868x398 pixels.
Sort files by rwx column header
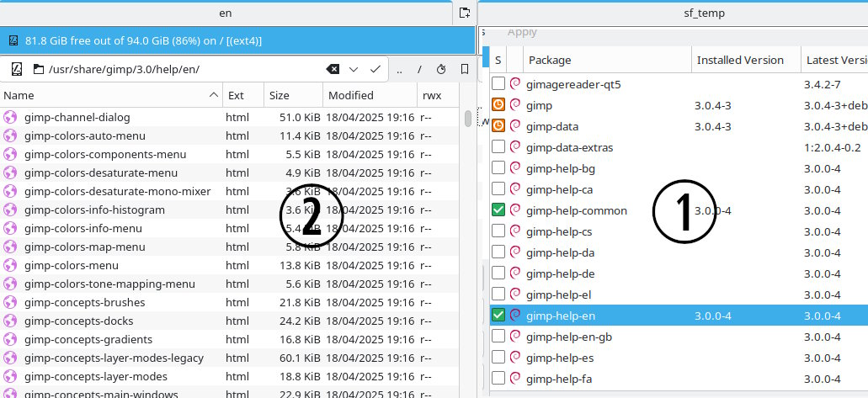pyautogui.click(x=437, y=95)
